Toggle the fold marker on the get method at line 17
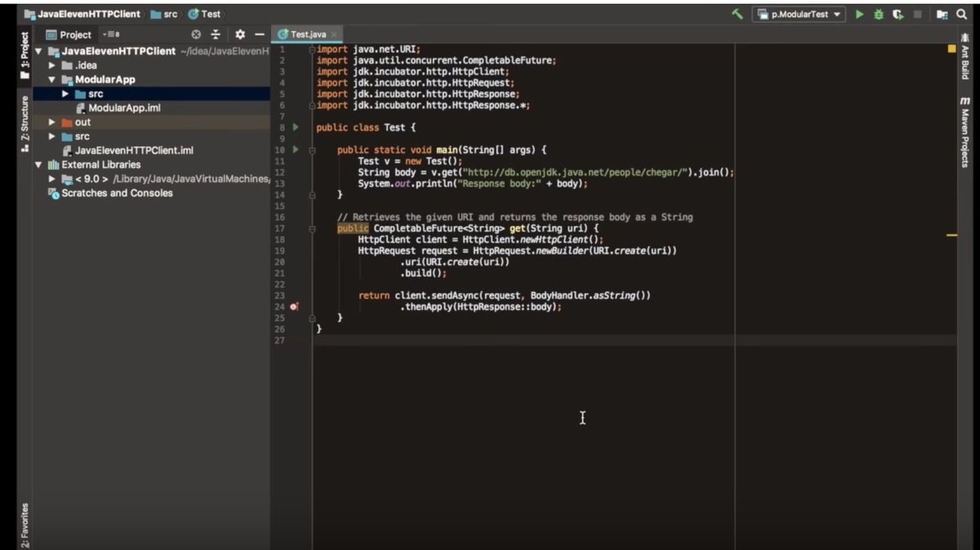980x550 pixels. [x=312, y=228]
